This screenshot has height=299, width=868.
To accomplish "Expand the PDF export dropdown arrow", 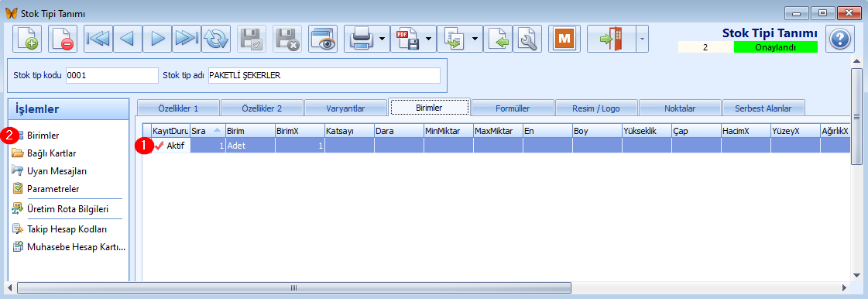I will point(429,39).
